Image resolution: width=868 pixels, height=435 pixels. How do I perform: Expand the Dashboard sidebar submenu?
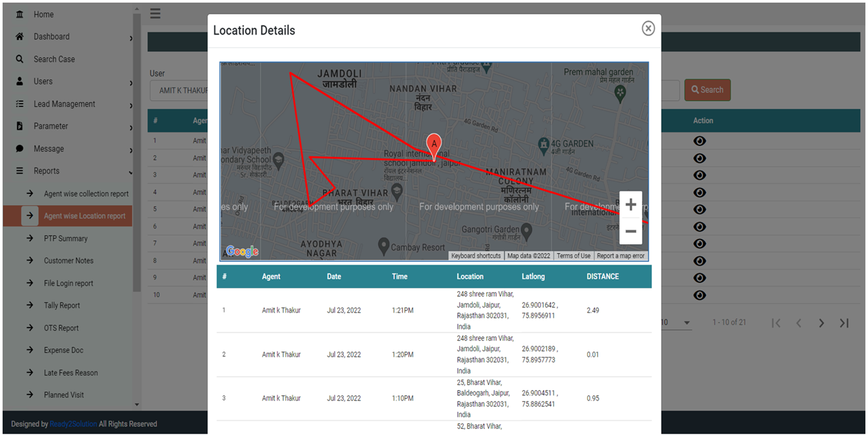tap(130, 36)
